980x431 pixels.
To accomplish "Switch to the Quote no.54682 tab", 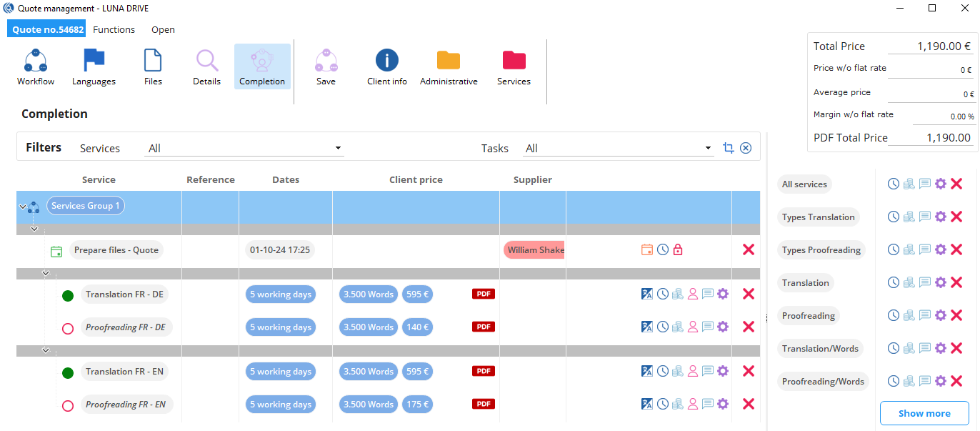I will (x=47, y=29).
